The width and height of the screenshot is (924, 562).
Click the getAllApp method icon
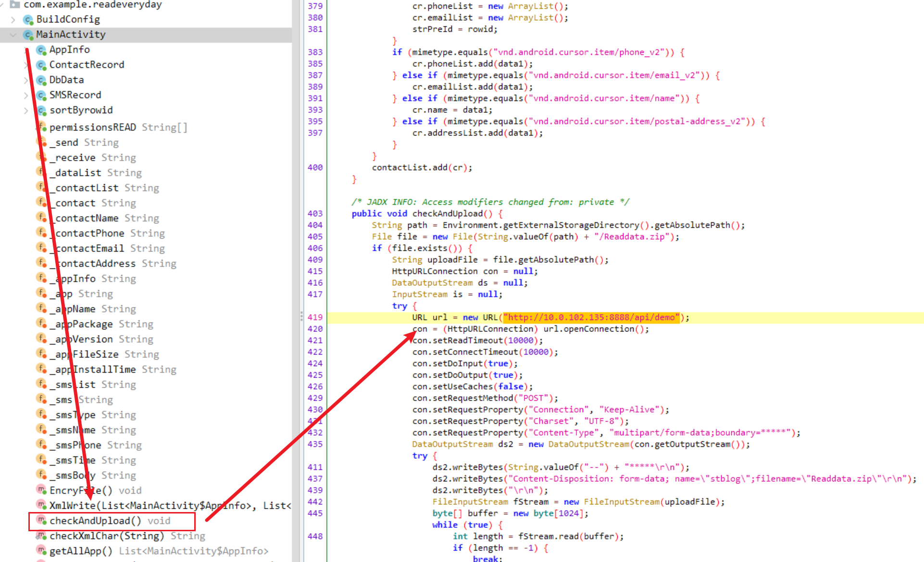42,550
